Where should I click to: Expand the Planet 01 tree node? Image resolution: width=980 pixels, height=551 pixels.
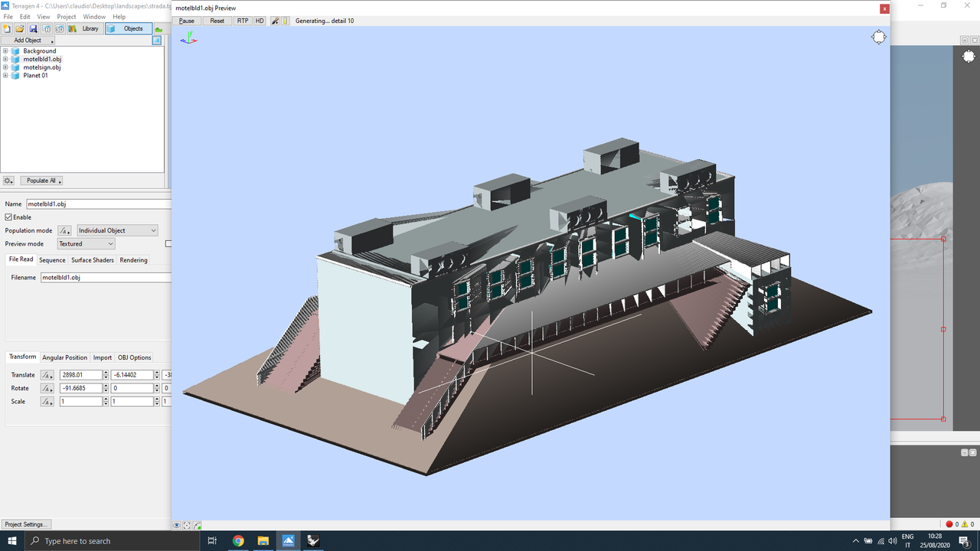point(5,75)
